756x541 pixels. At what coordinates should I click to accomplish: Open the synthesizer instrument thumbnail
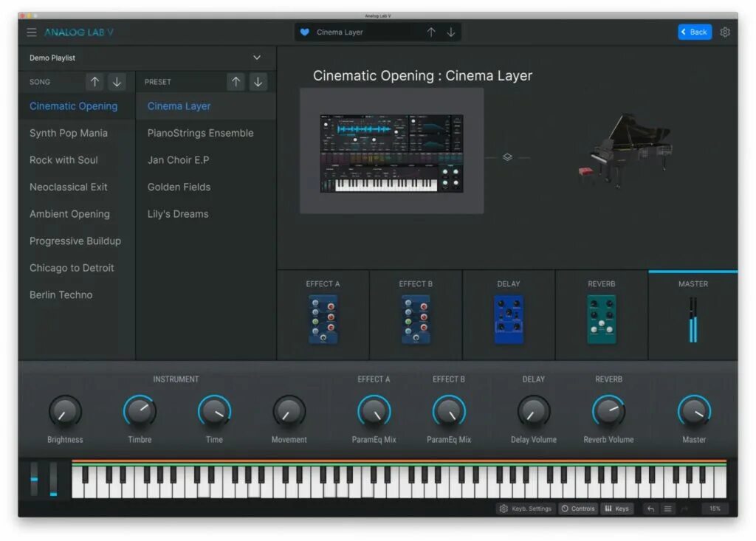tap(391, 154)
